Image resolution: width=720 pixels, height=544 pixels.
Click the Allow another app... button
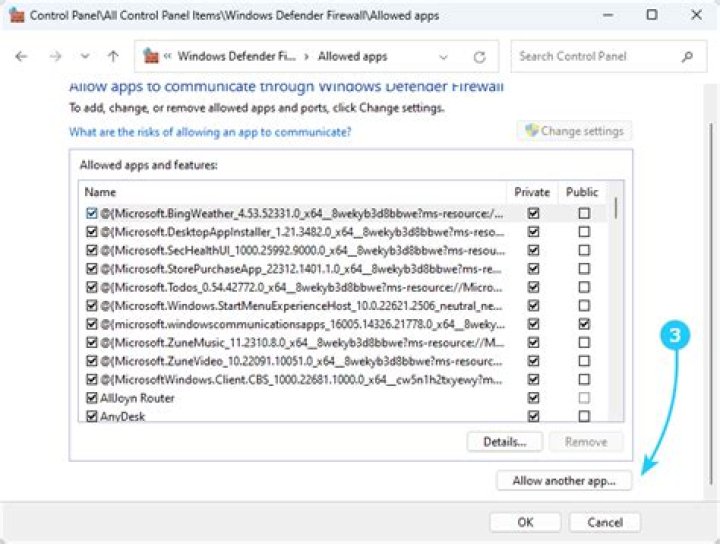coord(564,481)
